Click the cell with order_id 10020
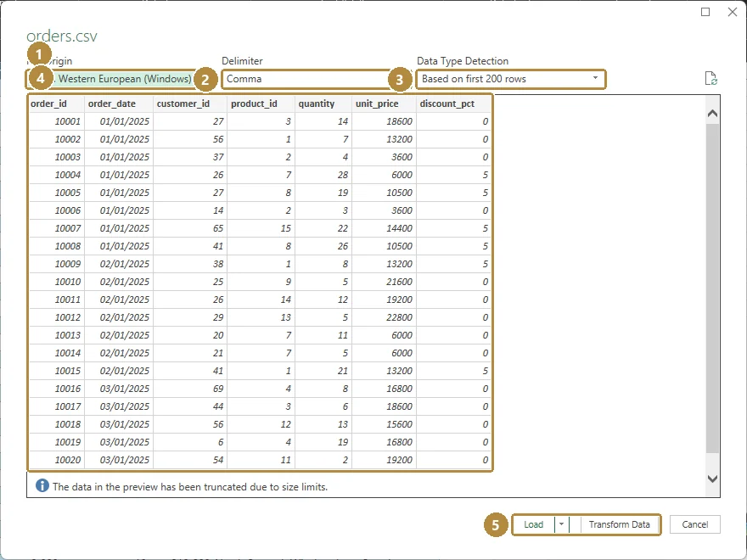Screen dimensions: 747x560 point(57,460)
